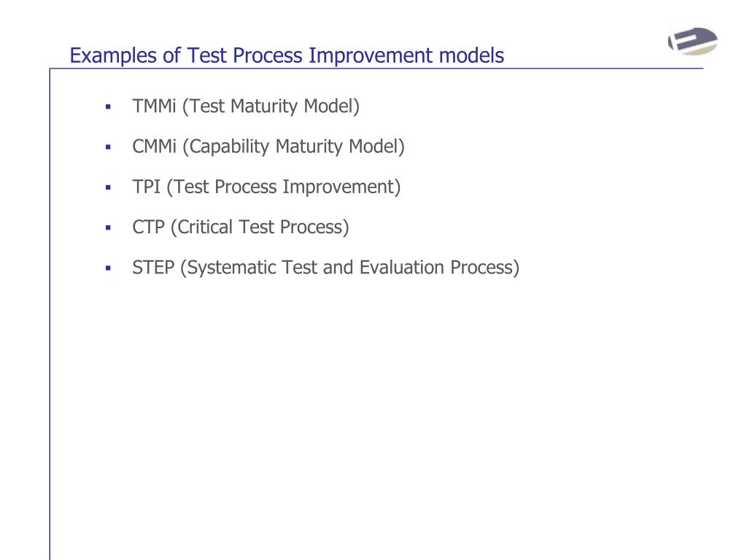Click the text "(Capability Maturity Model)"
Image resolution: width=747 pixels, height=560 pixels.
pos(293,147)
